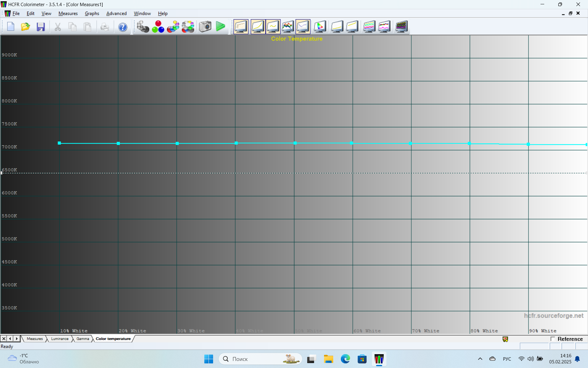Enable the Reference checkbox
The width and height of the screenshot is (588, 368).
pos(553,339)
